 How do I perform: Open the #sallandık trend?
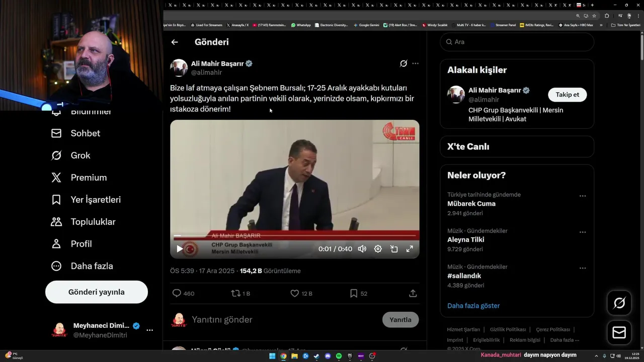click(464, 276)
